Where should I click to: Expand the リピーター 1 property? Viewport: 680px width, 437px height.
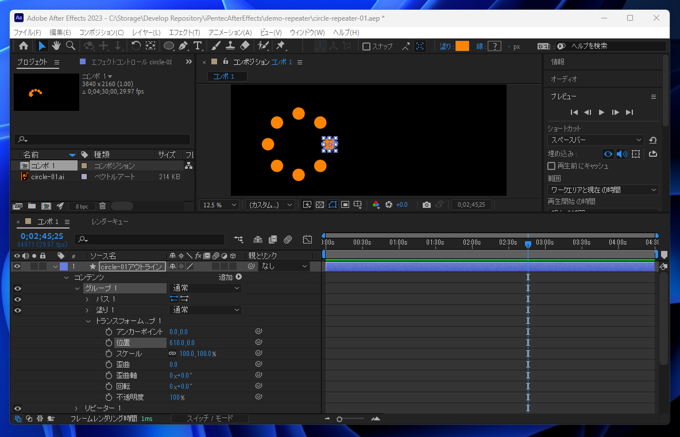(x=76, y=408)
